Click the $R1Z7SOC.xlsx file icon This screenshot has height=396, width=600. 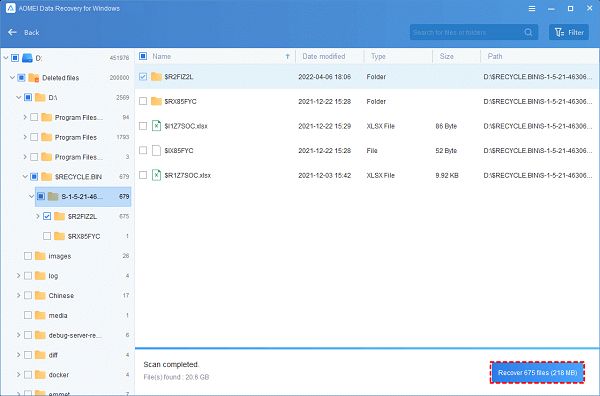(x=156, y=175)
